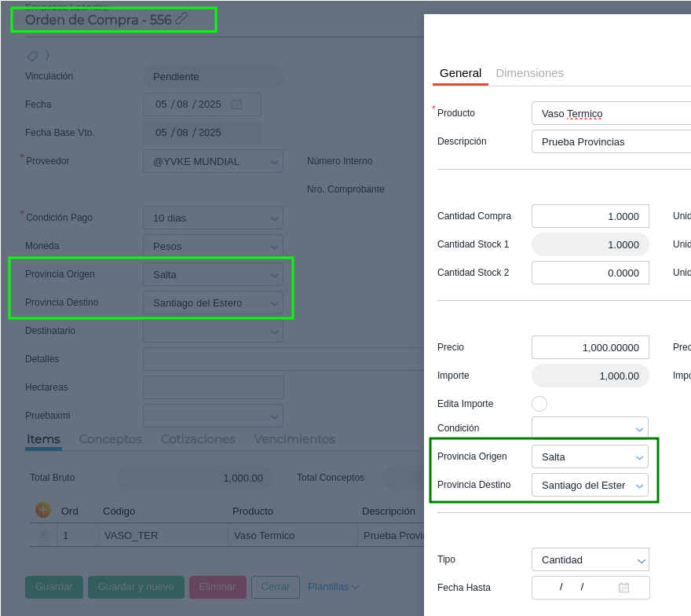Switch to the General tab
The height and width of the screenshot is (616, 691).
[x=460, y=73]
